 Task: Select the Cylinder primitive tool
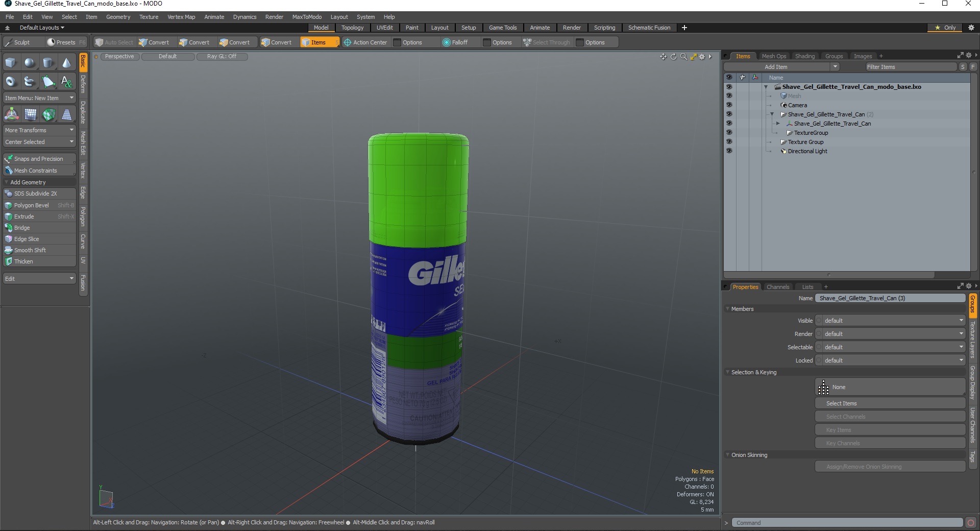tap(48, 63)
